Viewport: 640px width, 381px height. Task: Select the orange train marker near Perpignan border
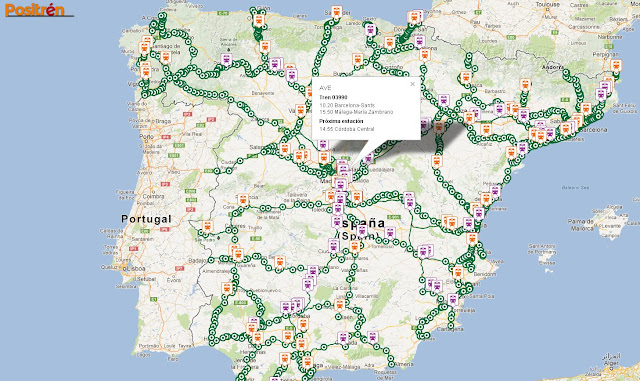point(616,65)
